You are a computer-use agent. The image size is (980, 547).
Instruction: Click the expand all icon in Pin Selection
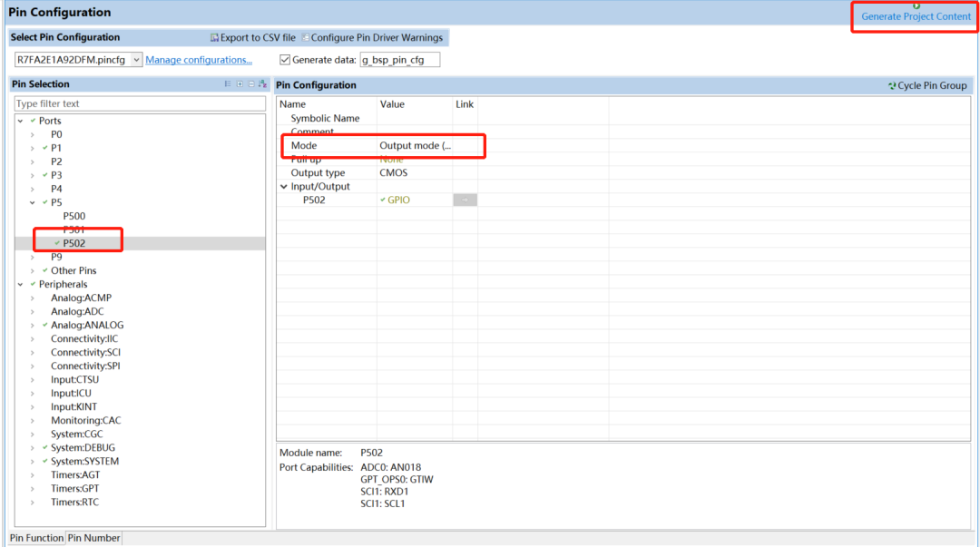click(240, 84)
